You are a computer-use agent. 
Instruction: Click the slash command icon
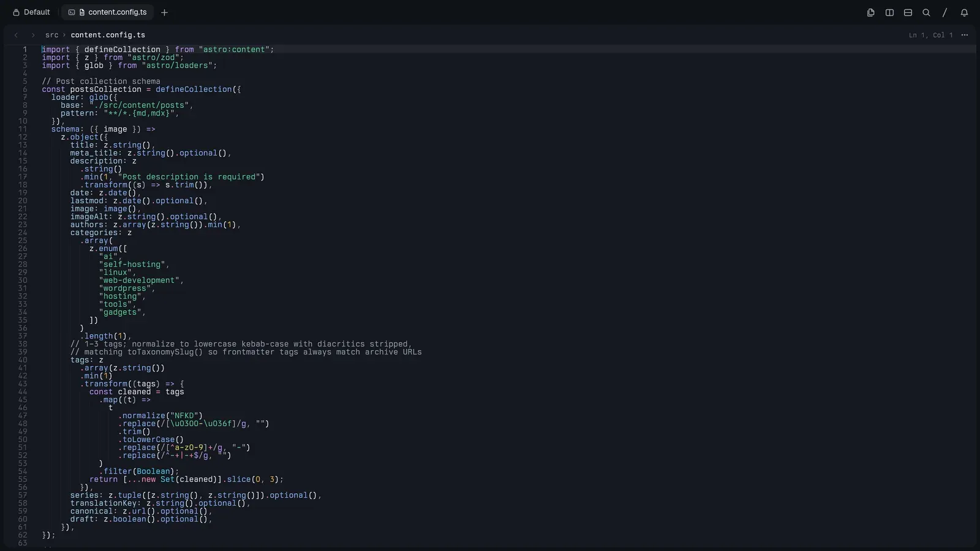[945, 12]
